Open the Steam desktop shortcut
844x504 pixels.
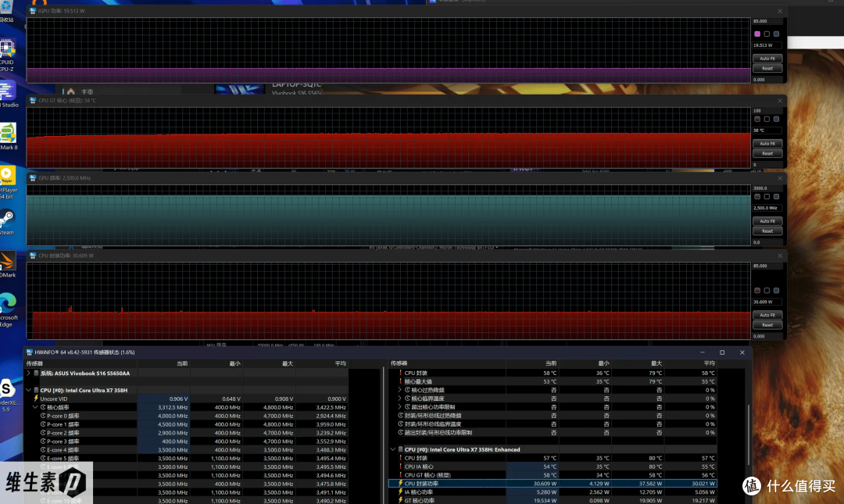point(7,223)
